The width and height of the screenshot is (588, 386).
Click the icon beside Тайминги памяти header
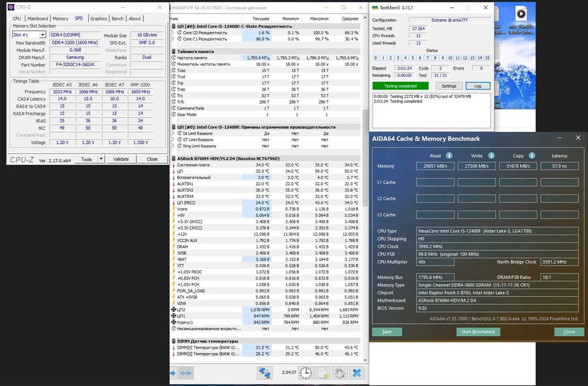coord(173,51)
